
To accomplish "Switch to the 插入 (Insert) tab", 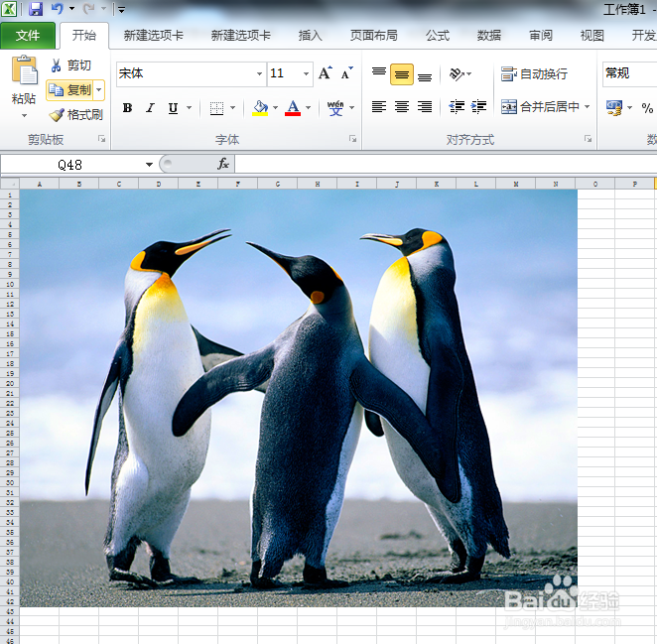I will (x=310, y=36).
